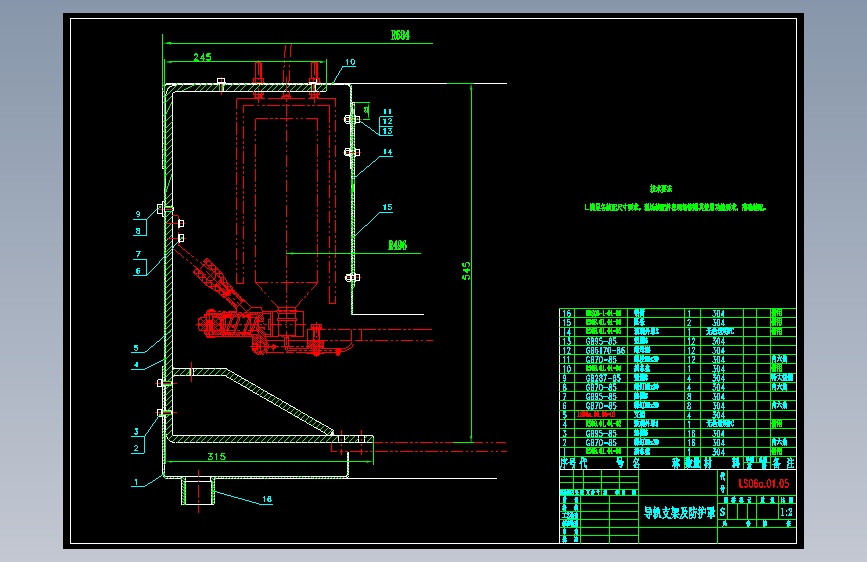Click GB70-85 code in row 11

601,360
